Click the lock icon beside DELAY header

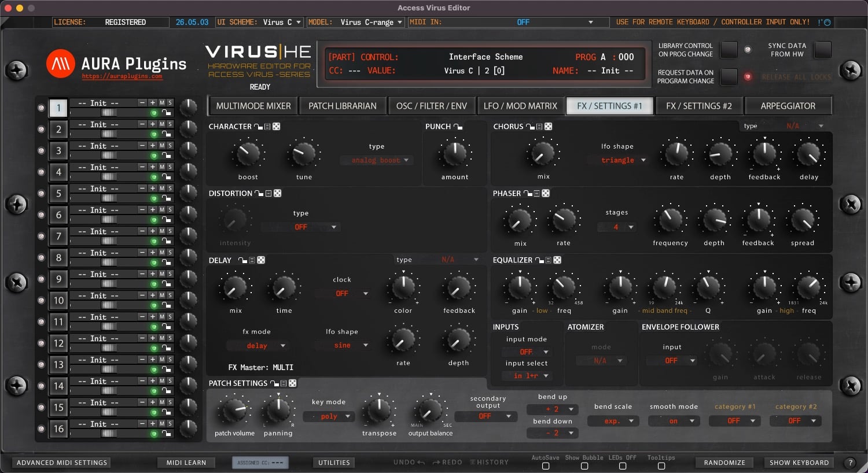click(242, 261)
